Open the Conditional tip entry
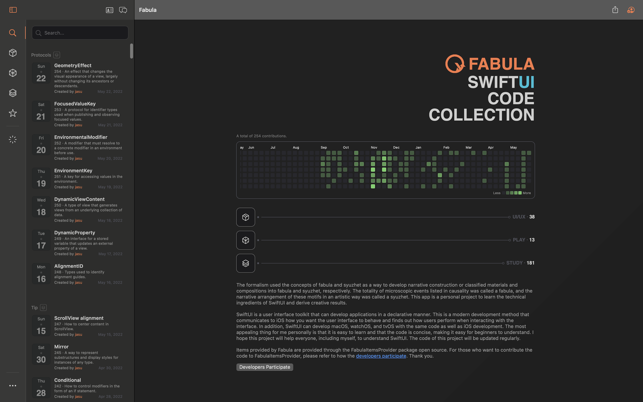 (x=78, y=388)
